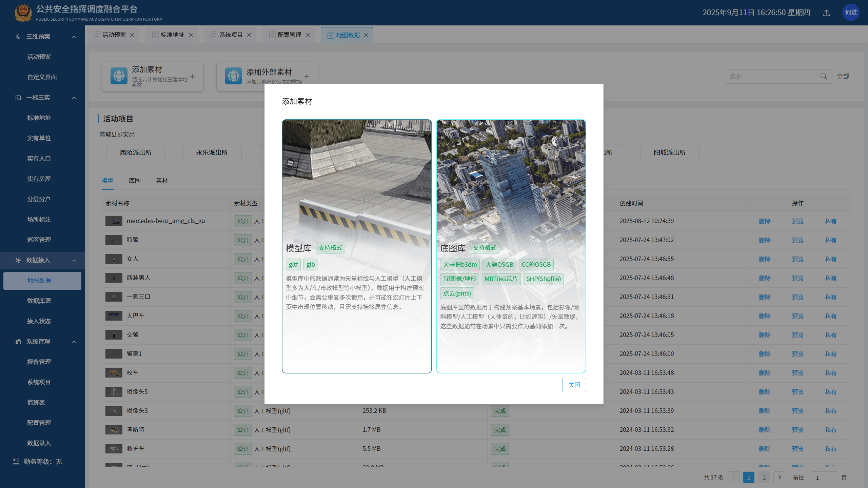Click the 救护车 row thumbnail
Viewport: 868px width, 488px height.
[114, 449]
